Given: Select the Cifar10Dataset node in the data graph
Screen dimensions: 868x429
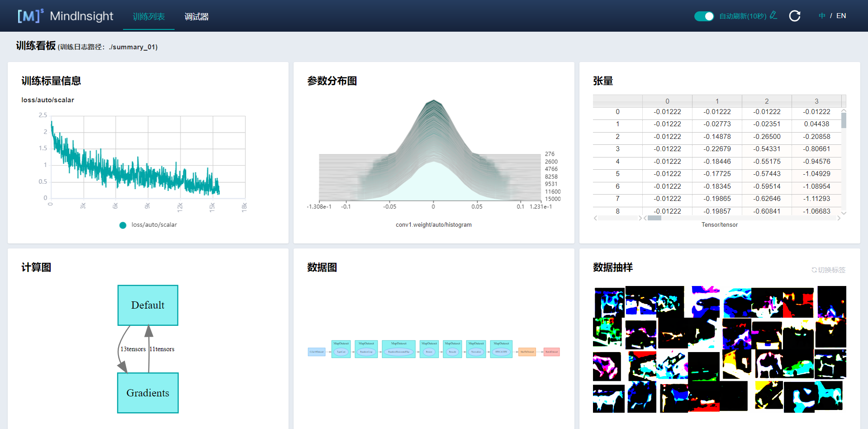Looking at the screenshot, I should pos(317,352).
